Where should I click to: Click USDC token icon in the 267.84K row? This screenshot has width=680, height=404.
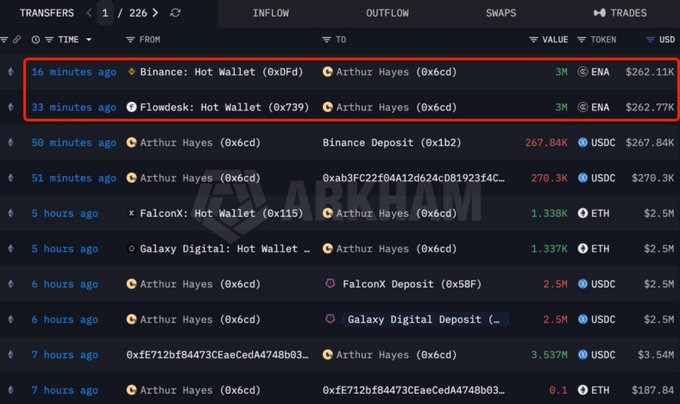pos(583,142)
